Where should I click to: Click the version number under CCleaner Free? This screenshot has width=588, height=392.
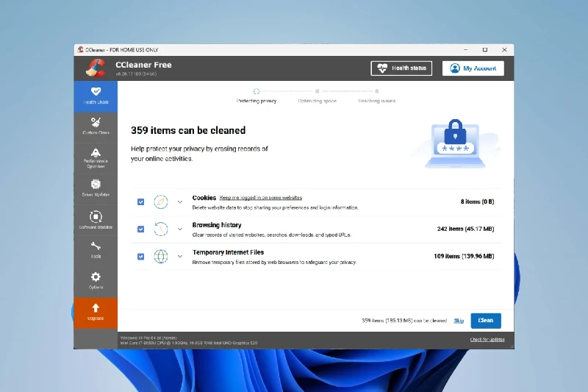136,74
